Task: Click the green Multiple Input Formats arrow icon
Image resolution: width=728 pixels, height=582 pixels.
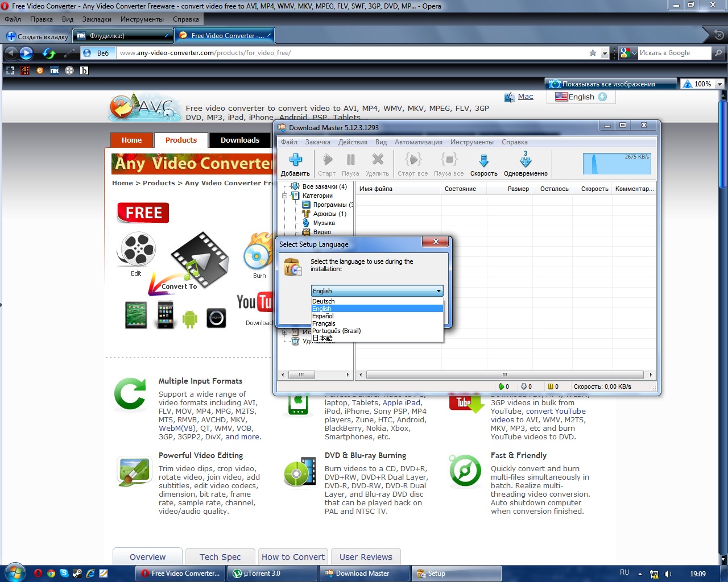Action: tap(130, 393)
